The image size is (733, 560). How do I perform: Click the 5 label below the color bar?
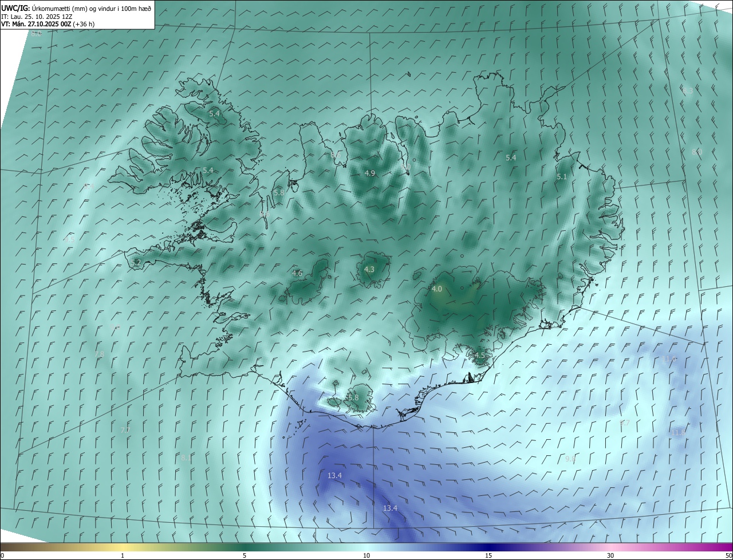(x=245, y=555)
